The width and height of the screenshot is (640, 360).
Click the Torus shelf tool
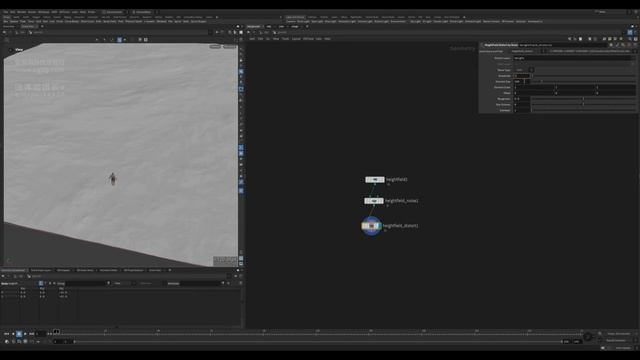tap(31, 21)
